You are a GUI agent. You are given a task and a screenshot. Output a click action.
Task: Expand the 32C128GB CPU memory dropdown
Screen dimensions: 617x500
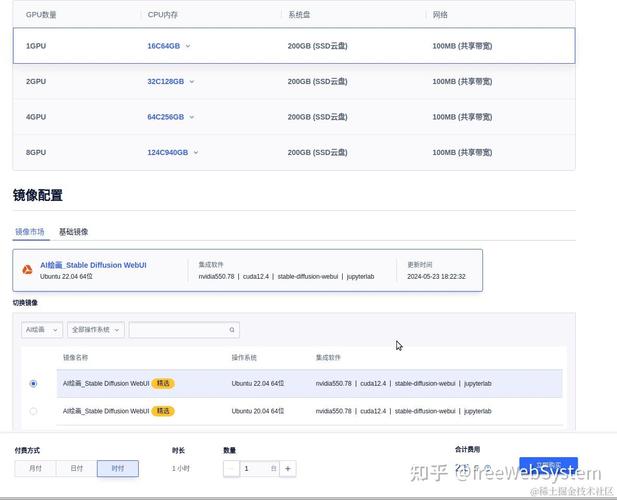[x=192, y=82]
